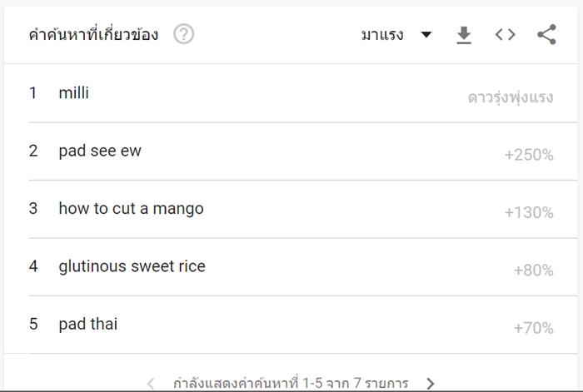Click the +130% rise value
The height and width of the screenshot is (392, 583).
point(529,213)
